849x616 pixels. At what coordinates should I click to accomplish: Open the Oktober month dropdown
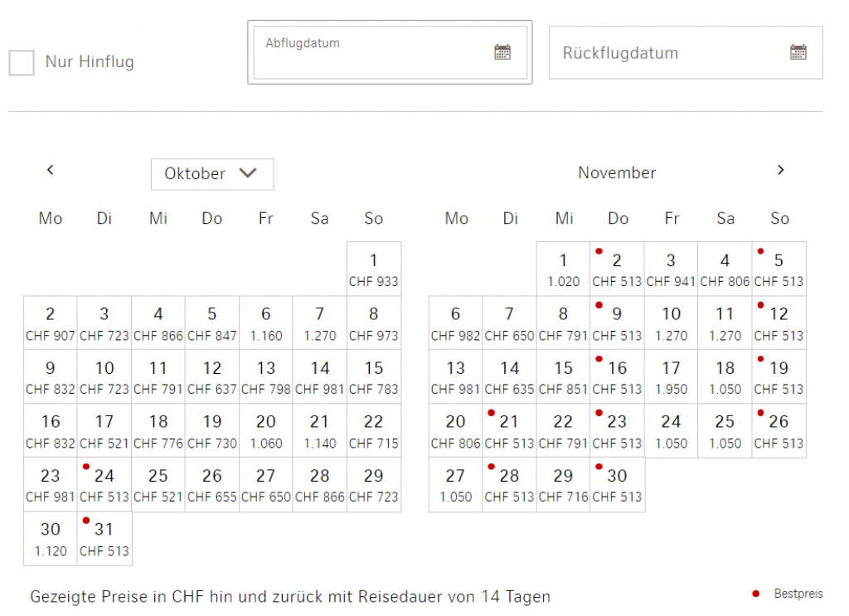(x=211, y=174)
